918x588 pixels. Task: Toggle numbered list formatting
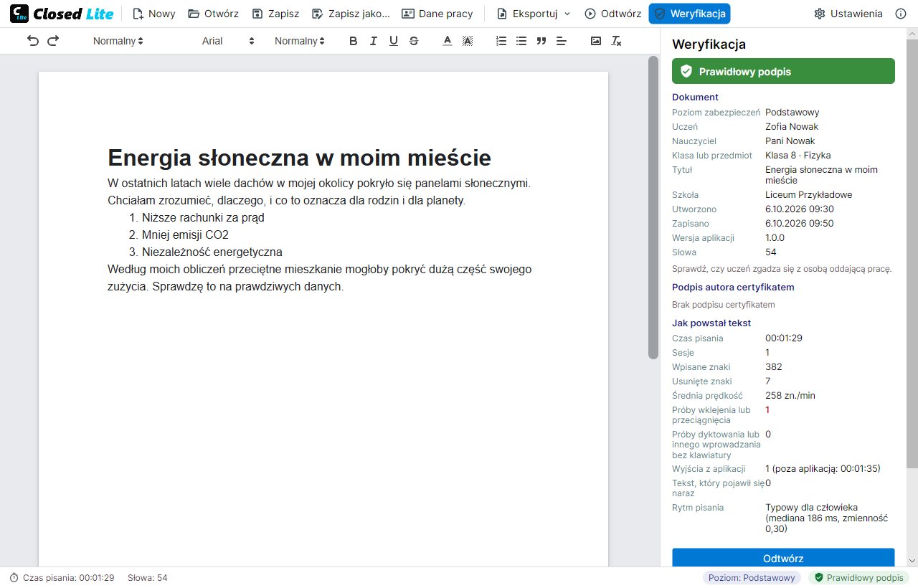coord(501,41)
